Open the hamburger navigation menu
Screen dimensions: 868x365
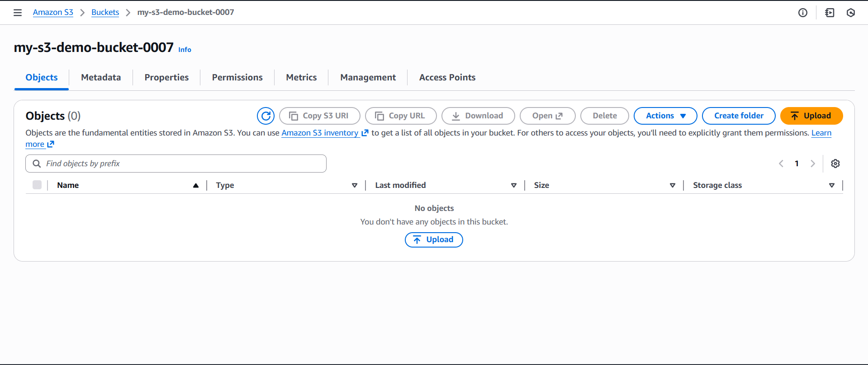(x=18, y=13)
